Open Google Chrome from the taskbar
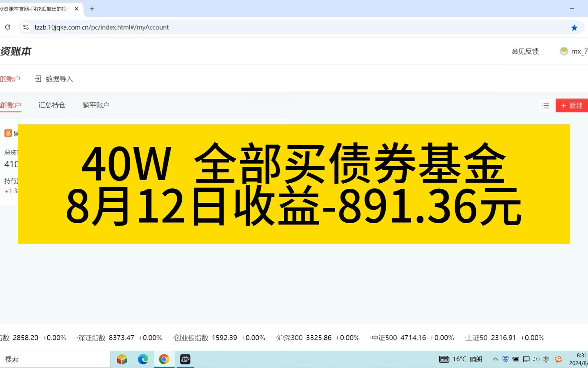The width and height of the screenshot is (588, 368). click(164, 359)
